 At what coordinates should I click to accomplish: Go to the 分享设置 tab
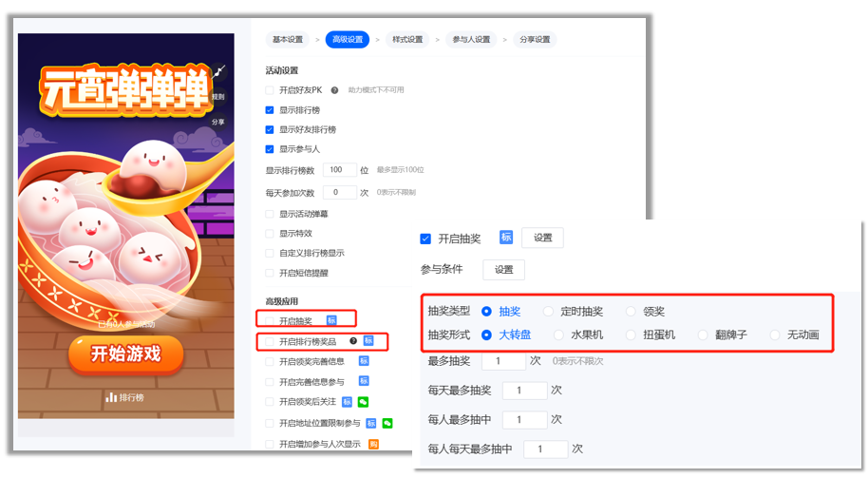coord(535,39)
